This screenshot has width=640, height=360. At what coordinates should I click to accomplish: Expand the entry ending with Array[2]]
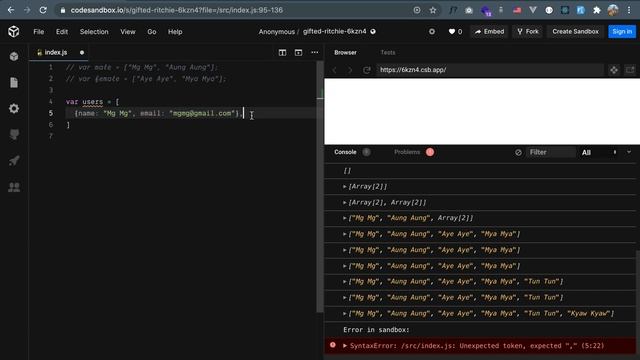coord(345,218)
